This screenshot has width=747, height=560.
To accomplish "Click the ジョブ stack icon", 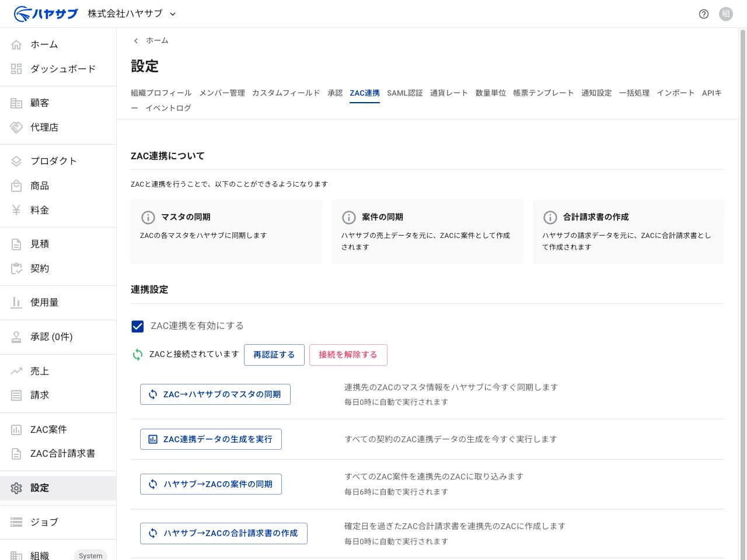I will [x=16, y=522].
